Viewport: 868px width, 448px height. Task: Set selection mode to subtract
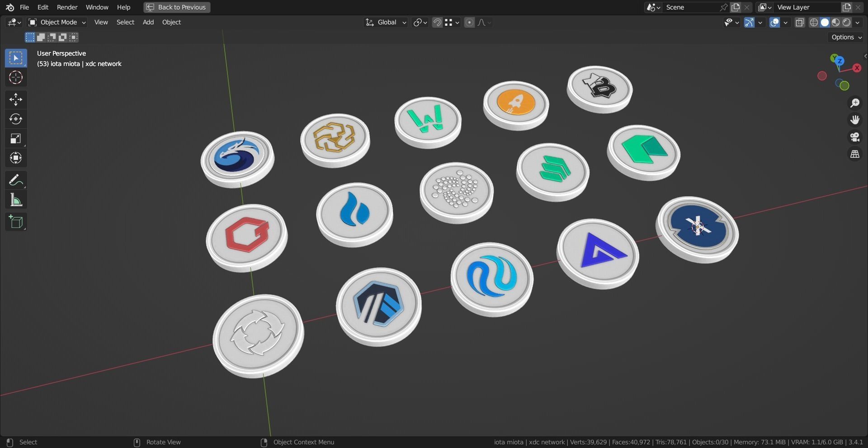click(52, 37)
